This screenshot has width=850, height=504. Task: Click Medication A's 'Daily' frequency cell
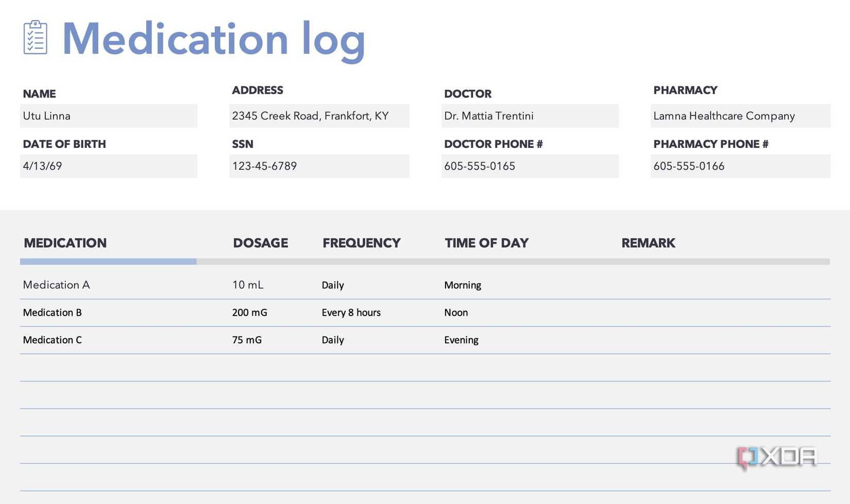[x=333, y=285]
